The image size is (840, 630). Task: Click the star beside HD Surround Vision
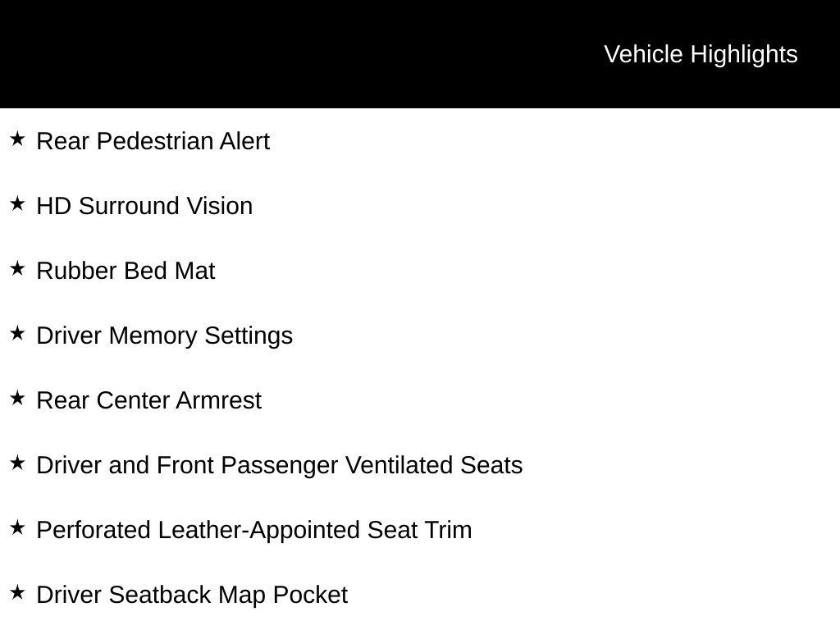coord(17,203)
